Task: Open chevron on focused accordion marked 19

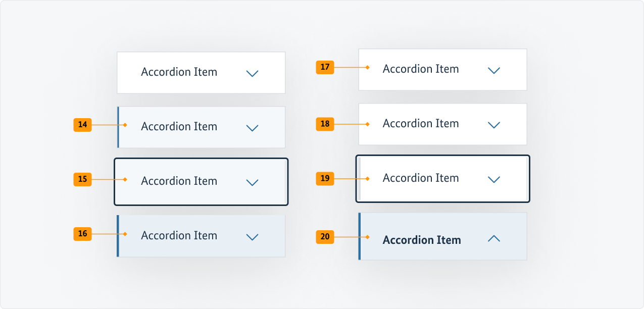Action: click(494, 179)
